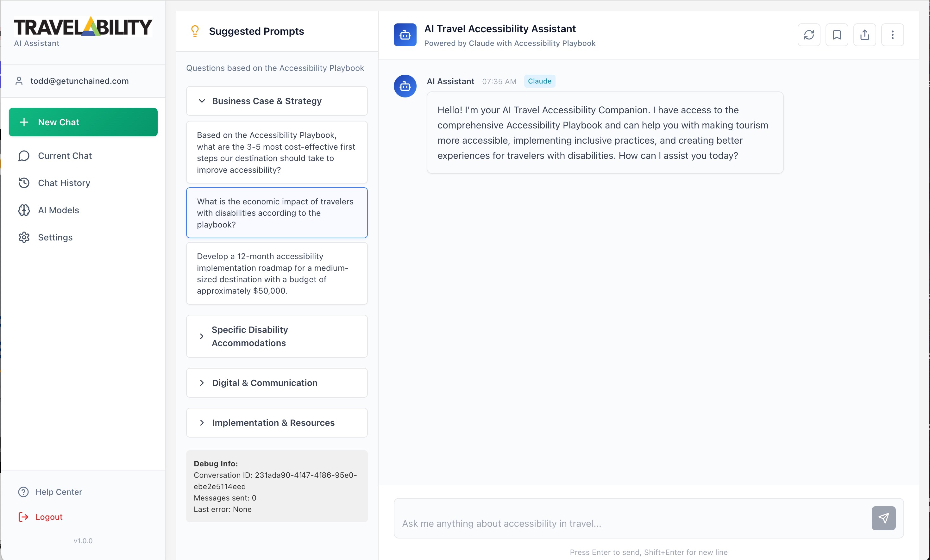Expand Digital & Communication section
The image size is (930, 560).
277,383
